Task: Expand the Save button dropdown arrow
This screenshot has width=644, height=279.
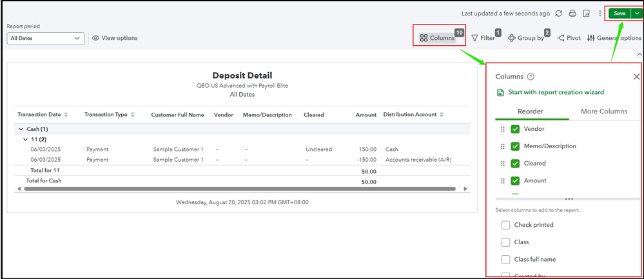Action: [637, 14]
